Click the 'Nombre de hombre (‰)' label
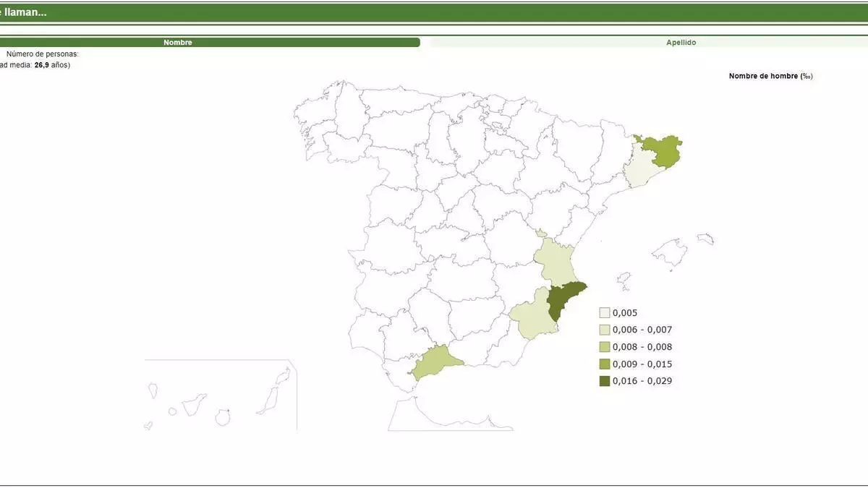This screenshot has height=488, width=868. pyautogui.click(x=770, y=76)
